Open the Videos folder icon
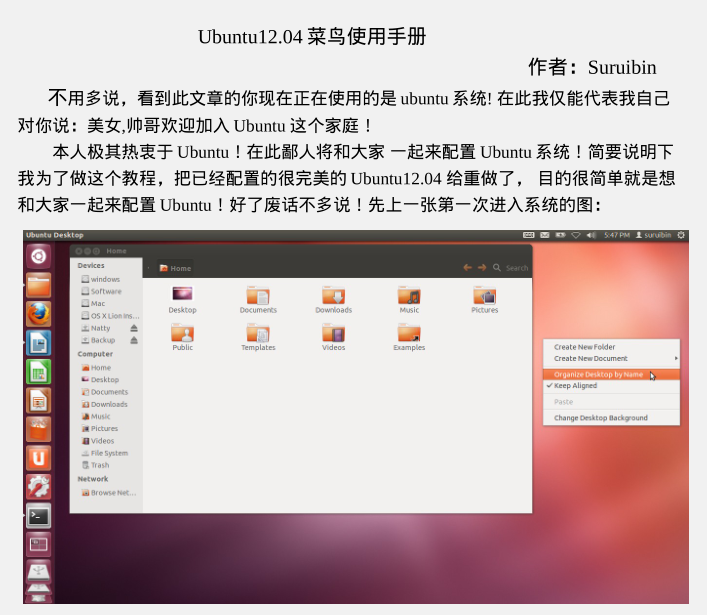707x615 pixels. (x=334, y=333)
